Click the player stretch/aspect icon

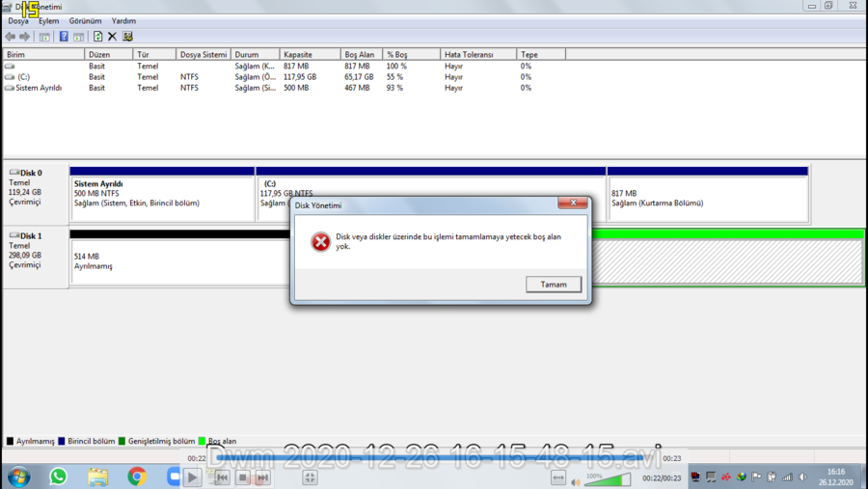pyautogui.click(x=558, y=477)
